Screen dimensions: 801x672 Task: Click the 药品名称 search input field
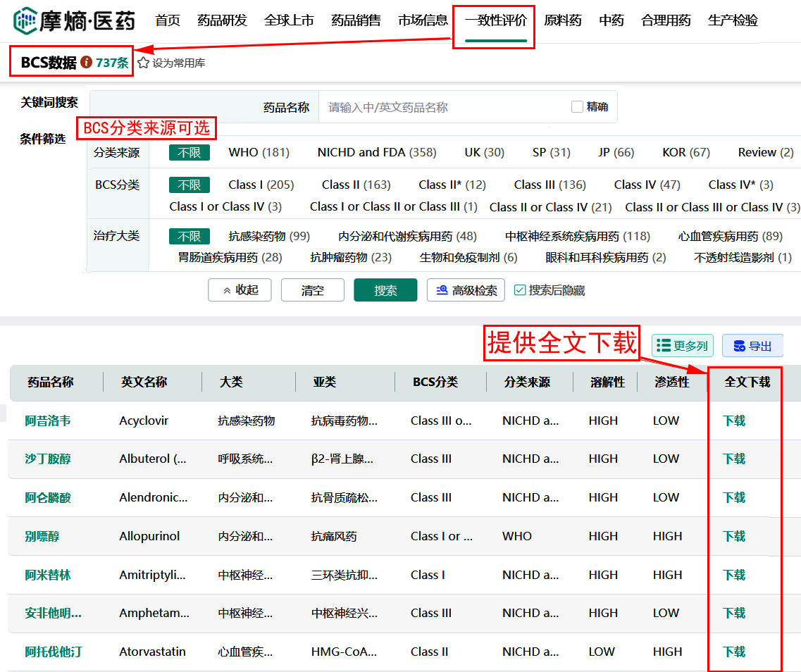(x=444, y=107)
